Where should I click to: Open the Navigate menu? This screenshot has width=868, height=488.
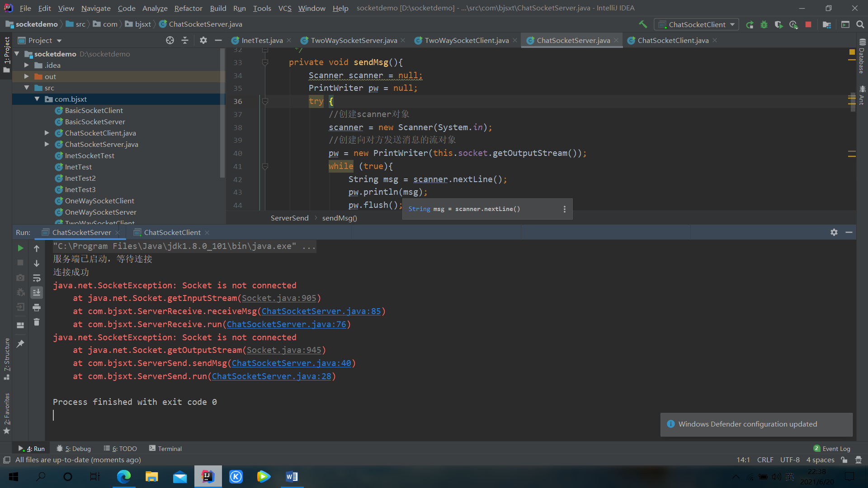click(96, 8)
